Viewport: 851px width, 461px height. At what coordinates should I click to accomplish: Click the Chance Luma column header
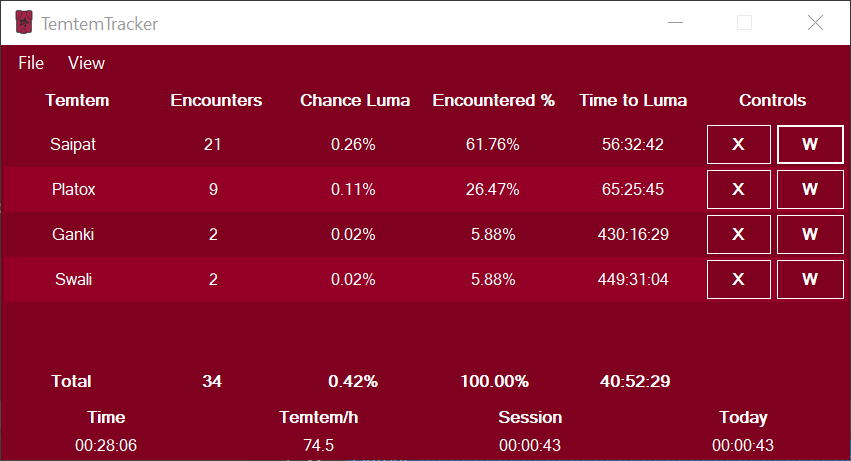(x=355, y=100)
